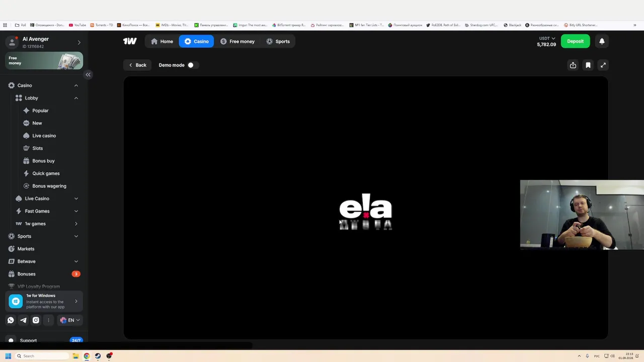Expand the Sports sidebar section
This screenshot has height=362, width=644.
point(76,236)
